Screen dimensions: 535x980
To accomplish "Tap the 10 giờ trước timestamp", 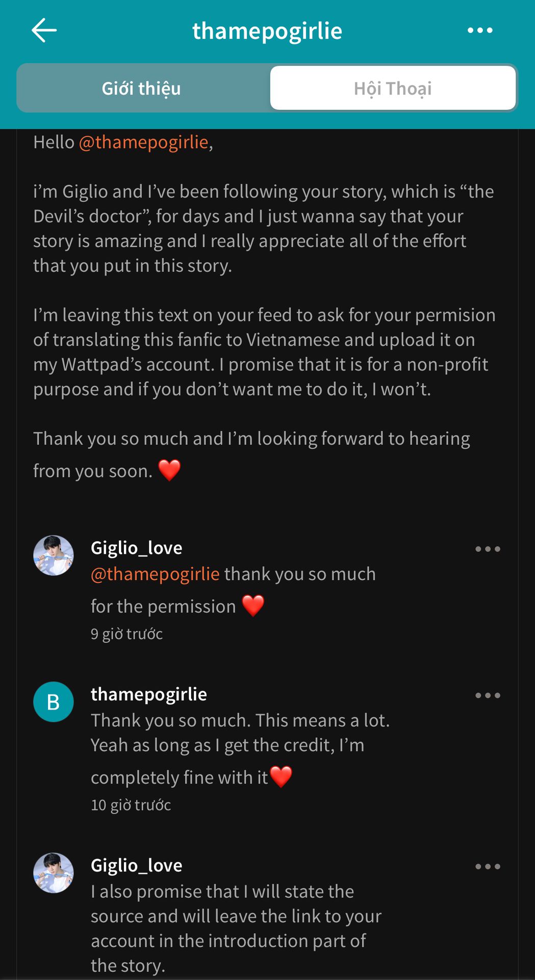I will tap(131, 805).
